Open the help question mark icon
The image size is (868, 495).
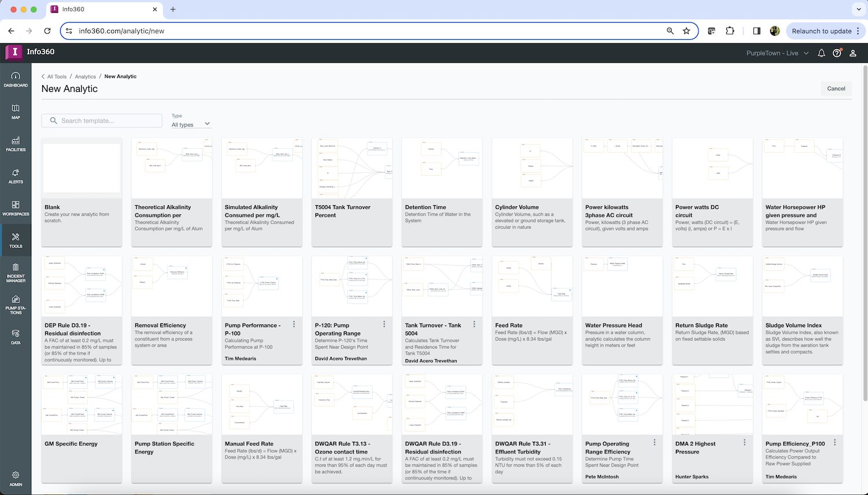(x=837, y=53)
